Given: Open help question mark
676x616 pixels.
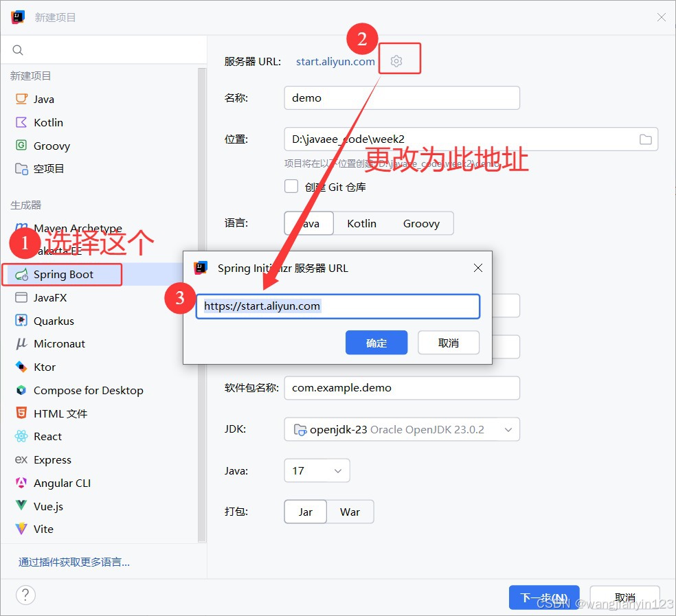Looking at the screenshot, I should (25, 595).
